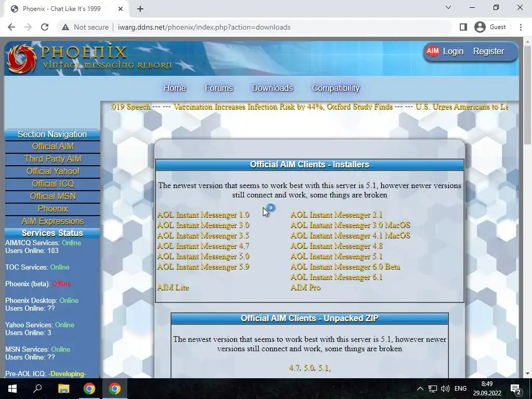
Task: Click the vaccination headline in the news ticker
Action: click(283, 107)
